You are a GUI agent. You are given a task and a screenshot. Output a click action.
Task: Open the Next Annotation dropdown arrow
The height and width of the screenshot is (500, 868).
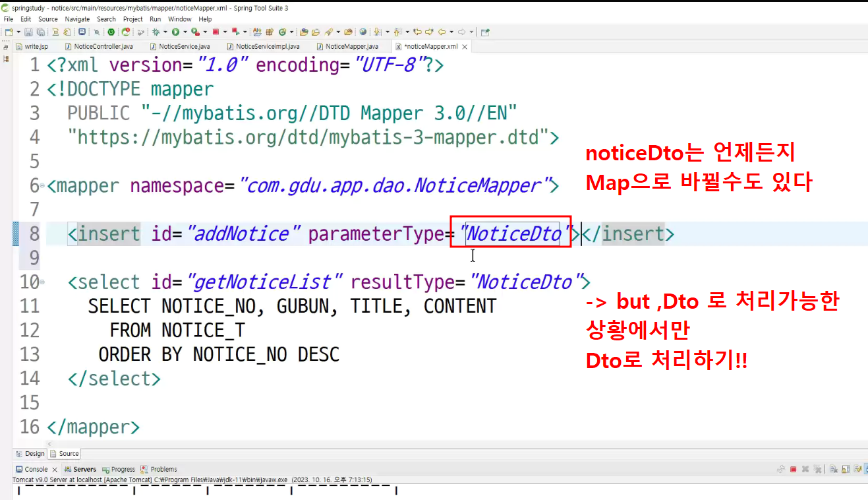pos(387,32)
